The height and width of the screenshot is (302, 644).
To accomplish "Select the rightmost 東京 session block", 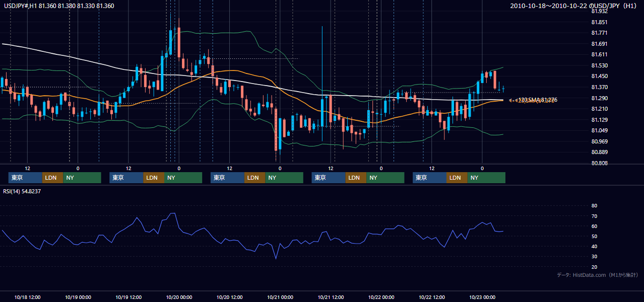I will [x=429, y=178].
